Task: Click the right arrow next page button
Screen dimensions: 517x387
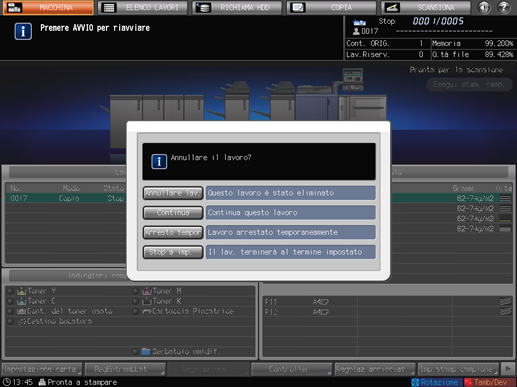Action: [x=508, y=369]
